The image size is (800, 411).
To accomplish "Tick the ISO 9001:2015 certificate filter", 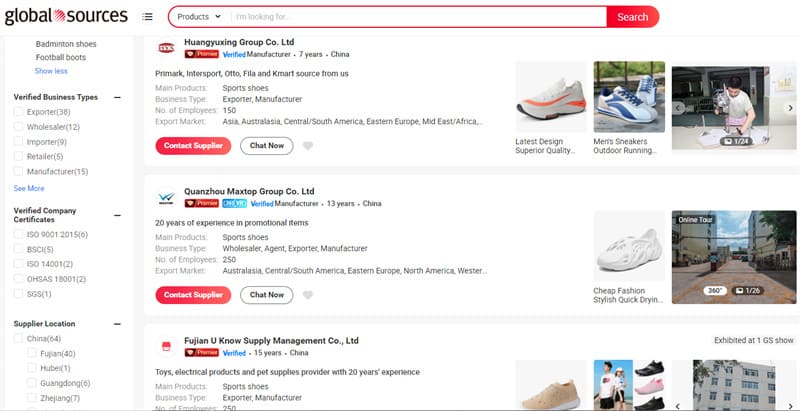I will (19, 234).
